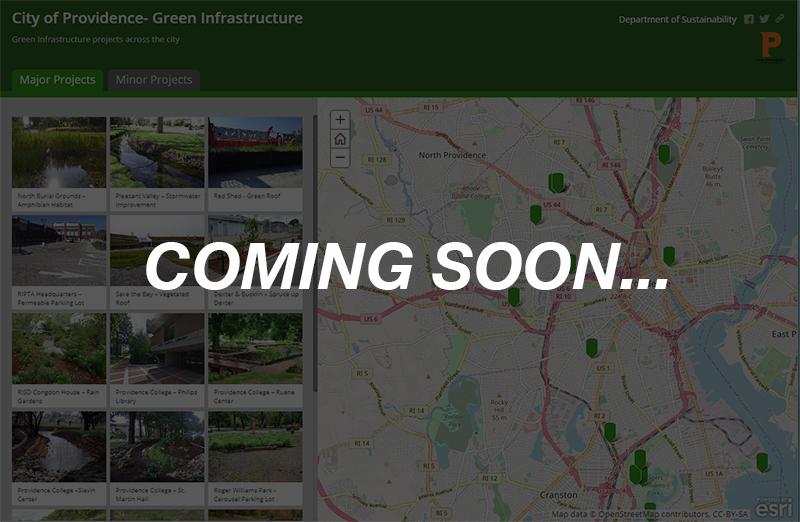Click the map zoom out minus button
800x522 pixels.
[340, 158]
